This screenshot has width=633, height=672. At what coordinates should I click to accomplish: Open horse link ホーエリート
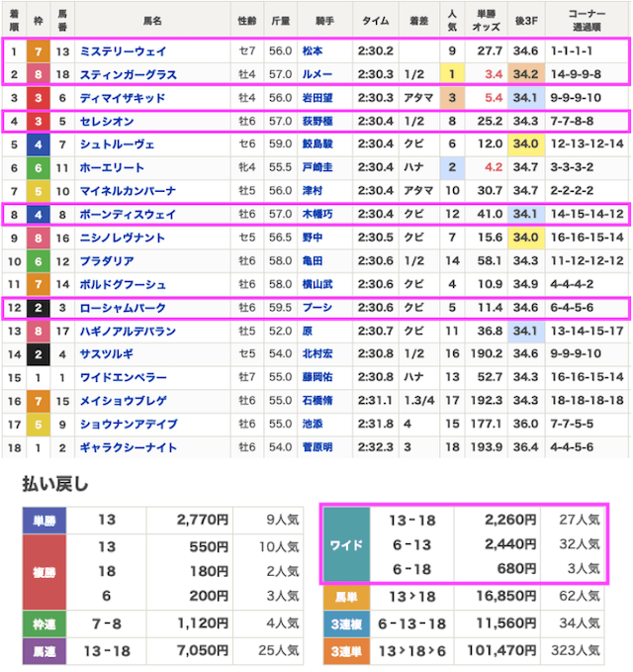tap(112, 168)
